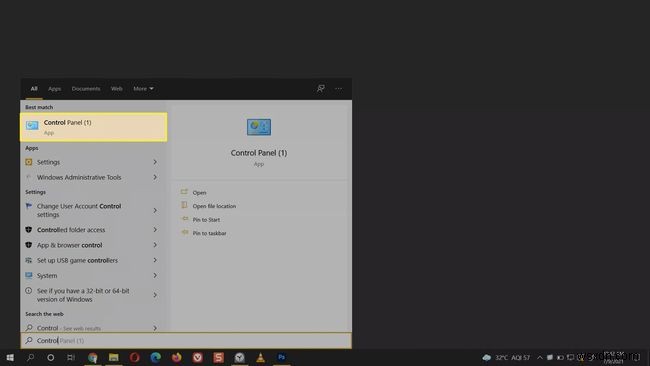
Task: Open the orange S app on taskbar
Action: click(x=218, y=357)
